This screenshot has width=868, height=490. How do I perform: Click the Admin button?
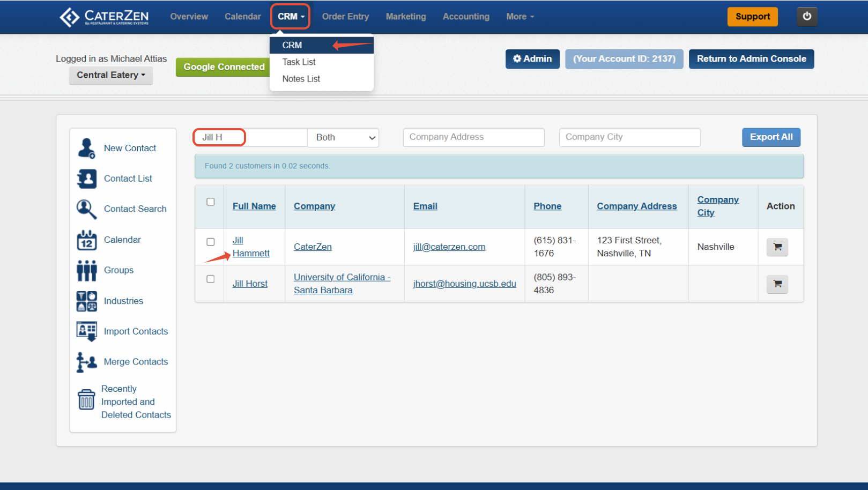532,59
